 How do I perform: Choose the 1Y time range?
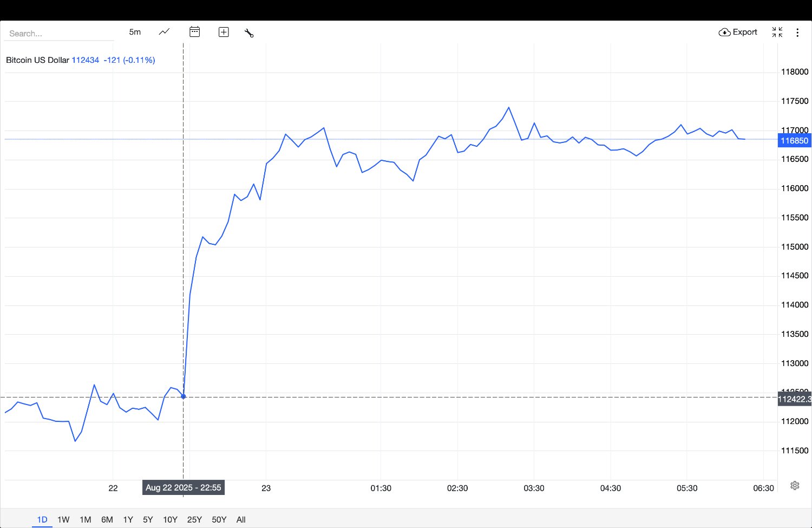(x=128, y=519)
